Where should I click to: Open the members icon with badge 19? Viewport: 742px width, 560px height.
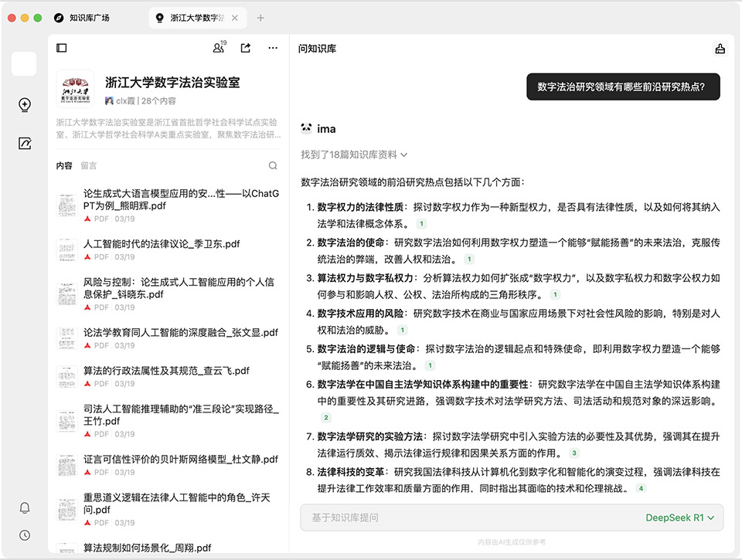coord(219,48)
